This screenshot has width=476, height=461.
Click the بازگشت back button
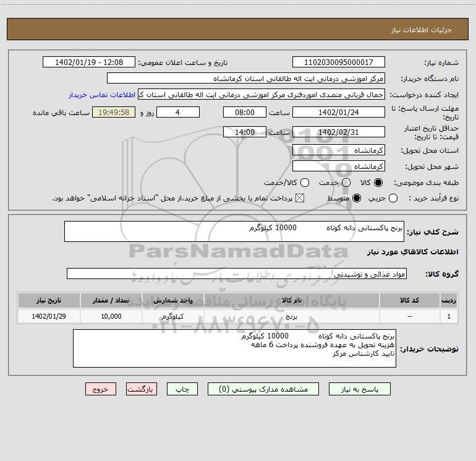(x=142, y=389)
